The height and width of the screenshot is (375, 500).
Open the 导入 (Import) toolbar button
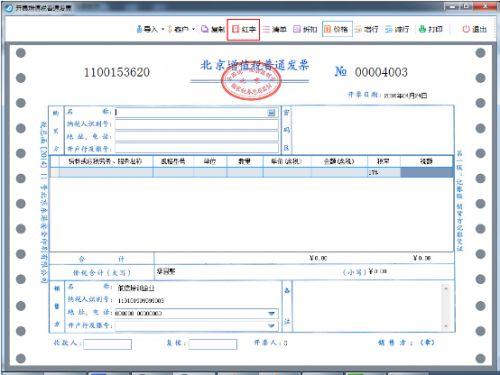point(147,29)
